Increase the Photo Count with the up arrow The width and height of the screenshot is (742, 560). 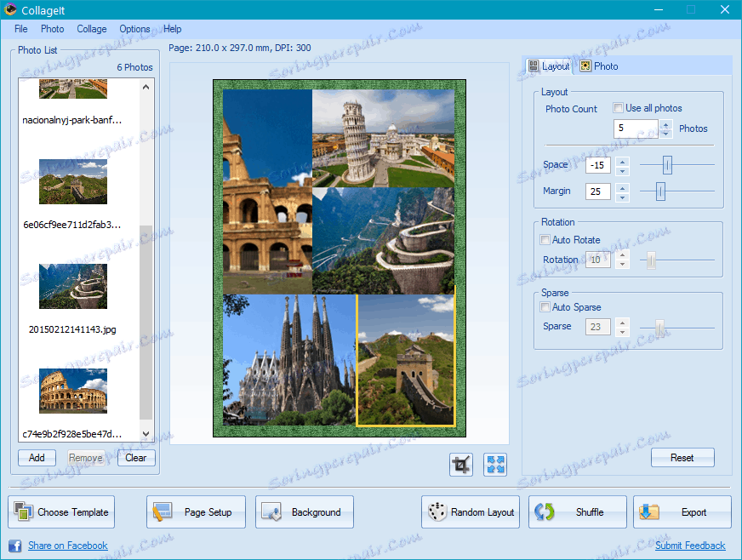click(x=665, y=124)
